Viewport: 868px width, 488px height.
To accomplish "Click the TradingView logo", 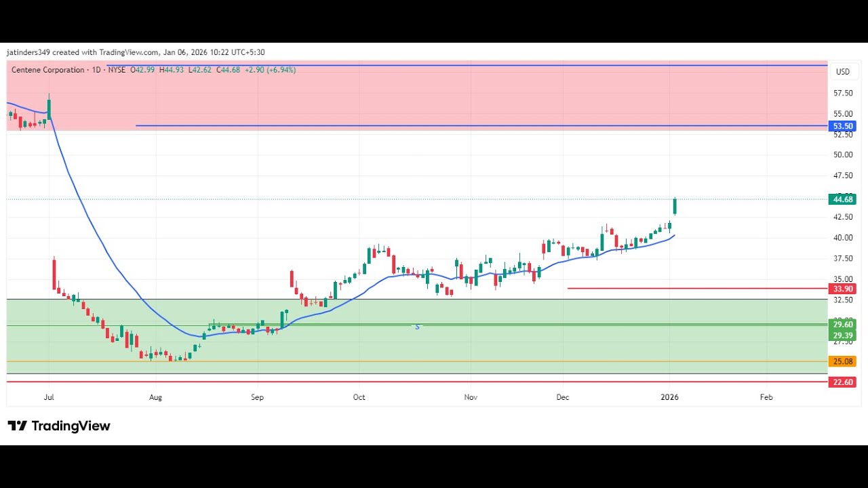I will click(59, 426).
